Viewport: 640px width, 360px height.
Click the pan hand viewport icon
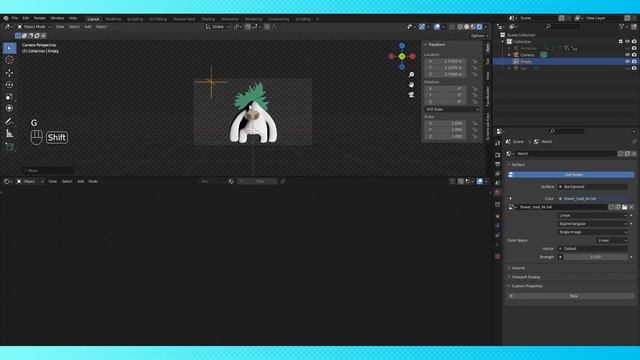(411, 84)
